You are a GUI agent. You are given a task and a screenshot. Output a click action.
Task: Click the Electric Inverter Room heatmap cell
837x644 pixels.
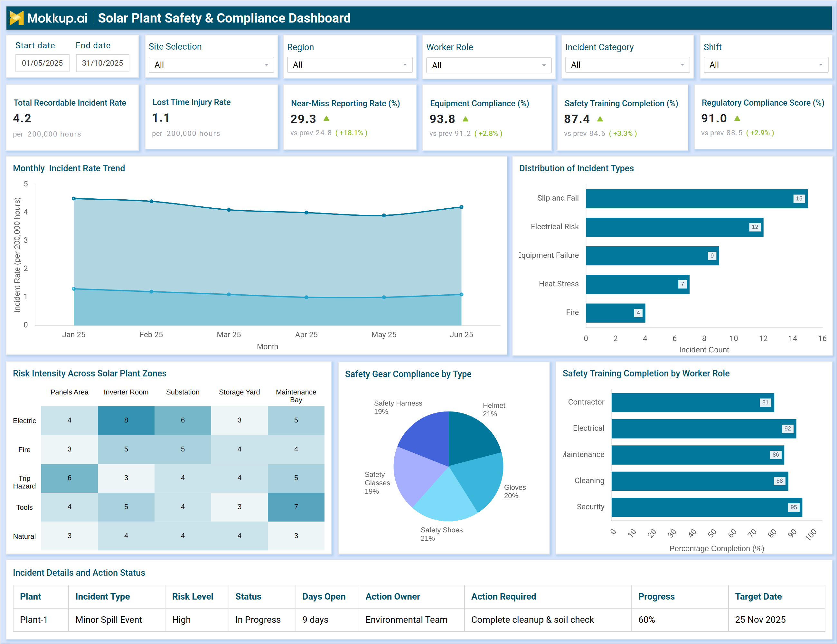click(126, 420)
